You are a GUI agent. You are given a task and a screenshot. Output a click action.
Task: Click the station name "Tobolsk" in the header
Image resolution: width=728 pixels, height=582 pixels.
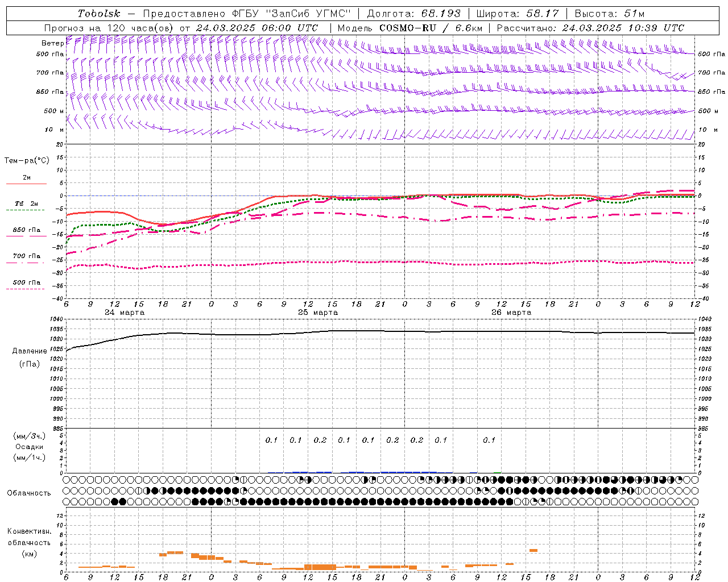point(99,14)
